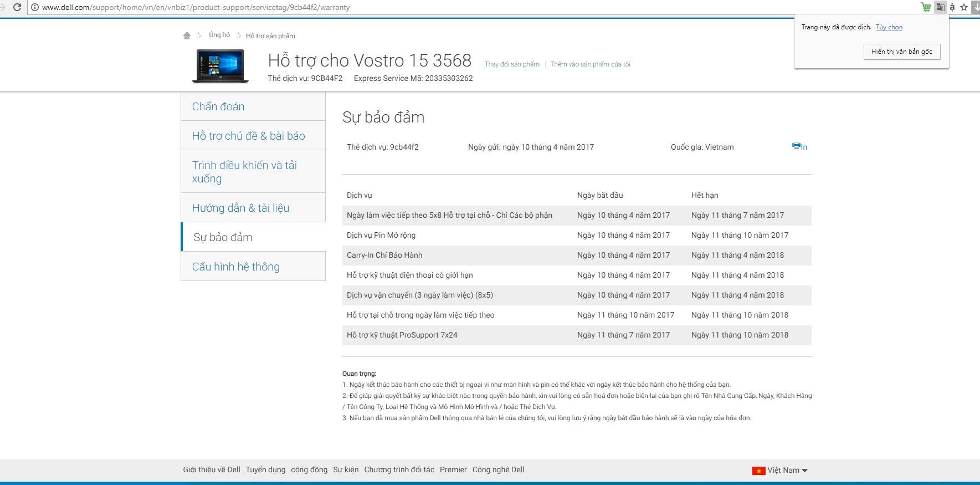Go to Dell home via breadcrumb house icon
980x485 pixels.
[187, 35]
